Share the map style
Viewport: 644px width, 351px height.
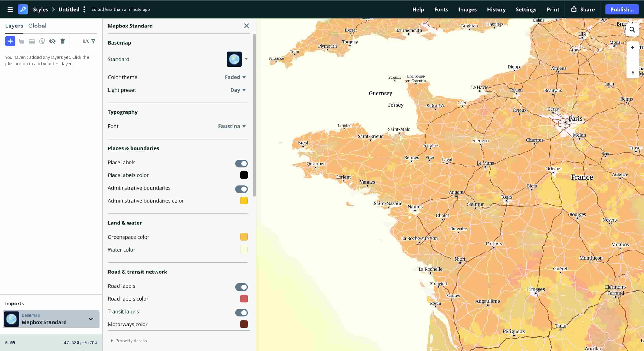click(583, 9)
